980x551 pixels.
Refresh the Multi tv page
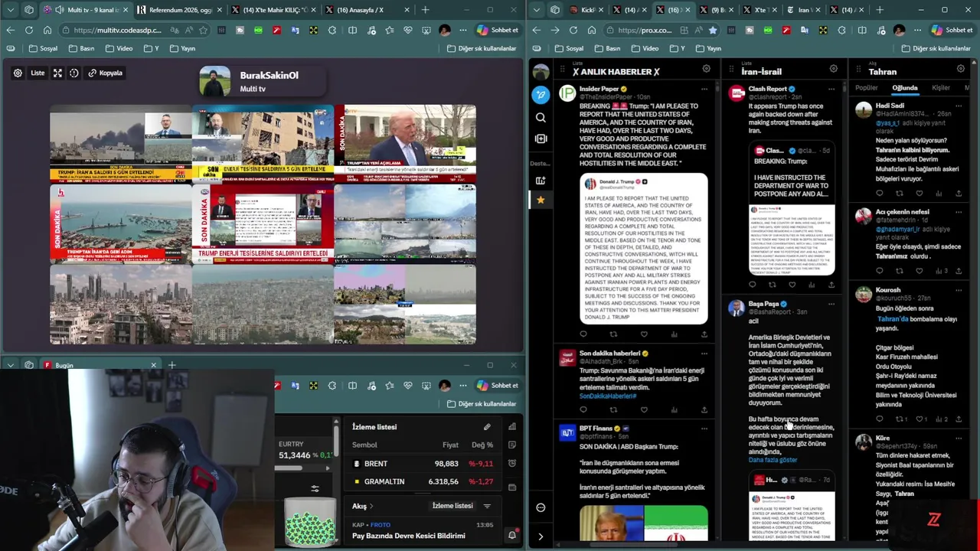coord(28,30)
